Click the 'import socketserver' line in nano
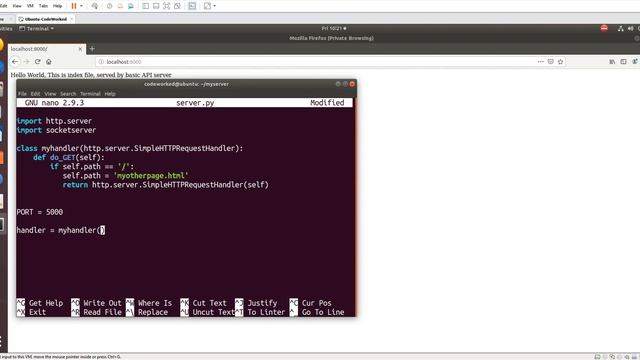 [x=56, y=130]
